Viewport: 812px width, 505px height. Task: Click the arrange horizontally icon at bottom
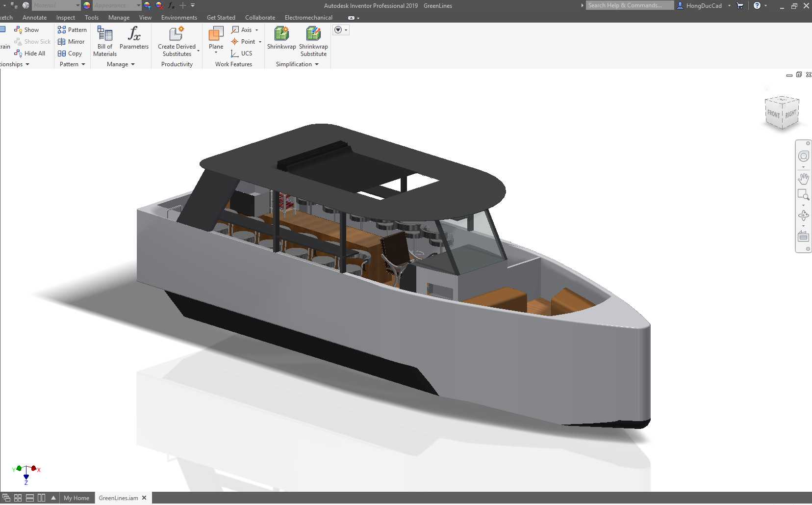[x=30, y=498]
